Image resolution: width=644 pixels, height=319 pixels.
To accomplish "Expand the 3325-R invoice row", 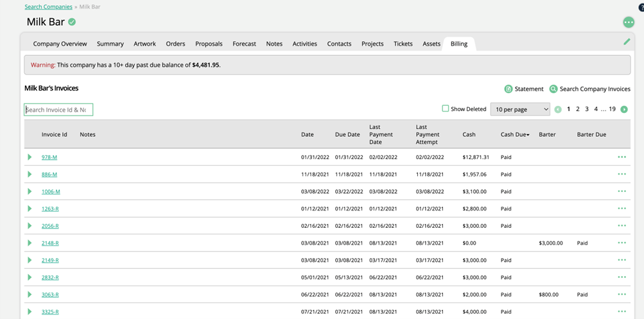I will pos(30,311).
